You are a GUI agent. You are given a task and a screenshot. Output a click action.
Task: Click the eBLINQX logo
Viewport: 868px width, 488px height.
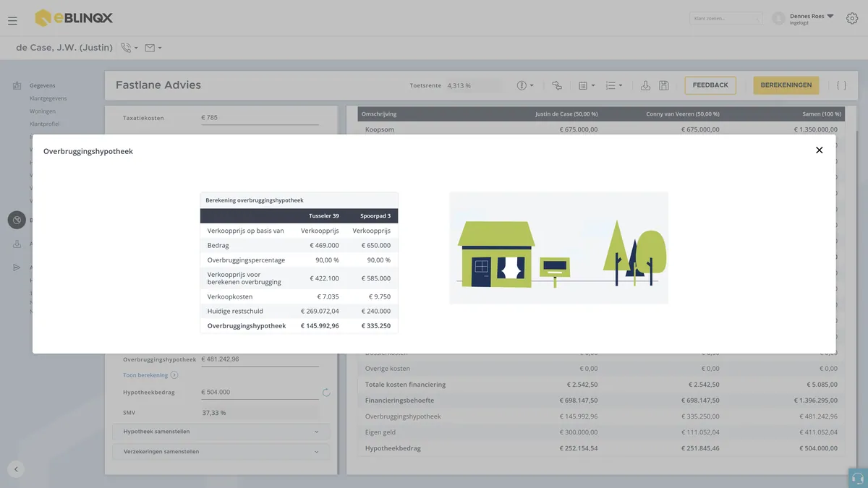(74, 18)
